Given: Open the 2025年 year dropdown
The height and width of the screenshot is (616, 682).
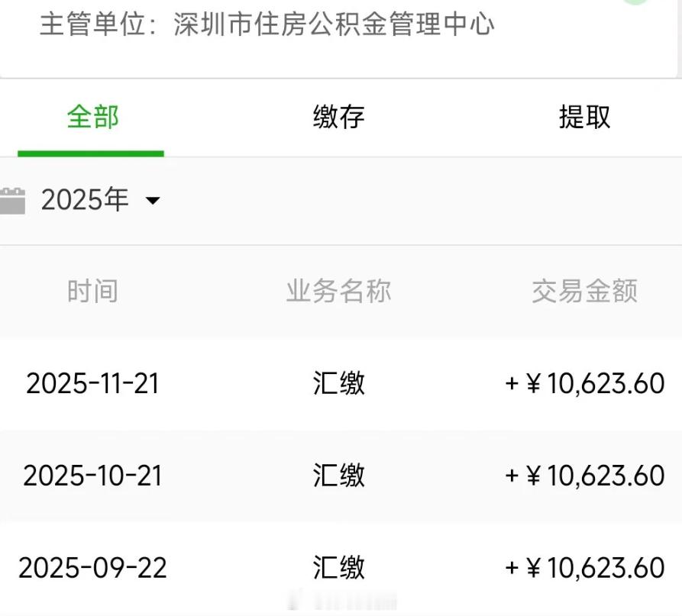Looking at the screenshot, I should click(84, 199).
